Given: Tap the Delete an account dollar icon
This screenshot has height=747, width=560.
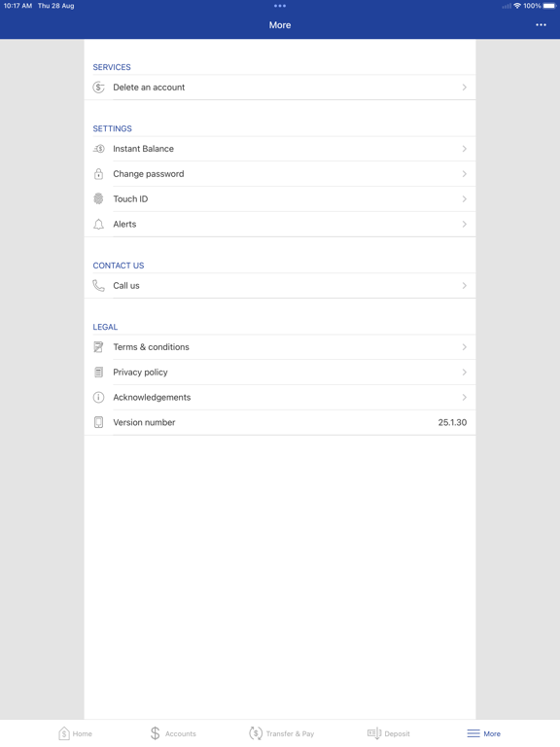Looking at the screenshot, I should coord(98,88).
